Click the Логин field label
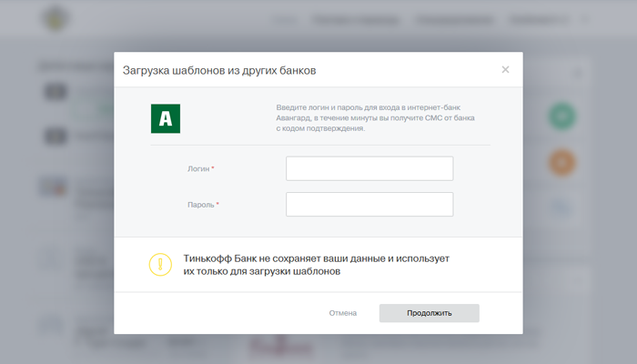 tap(200, 168)
